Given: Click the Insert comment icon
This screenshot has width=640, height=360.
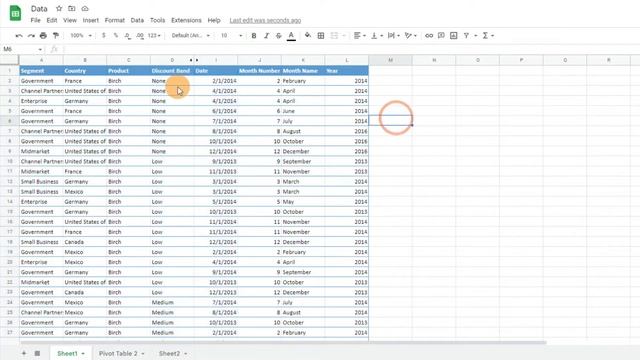Looking at the screenshot, I should click(441, 36).
